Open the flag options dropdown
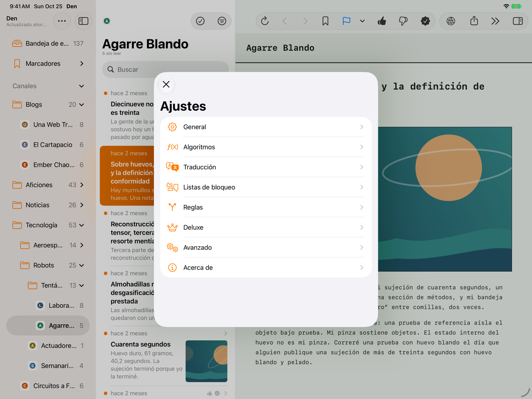The height and width of the screenshot is (399, 532). (x=362, y=21)
